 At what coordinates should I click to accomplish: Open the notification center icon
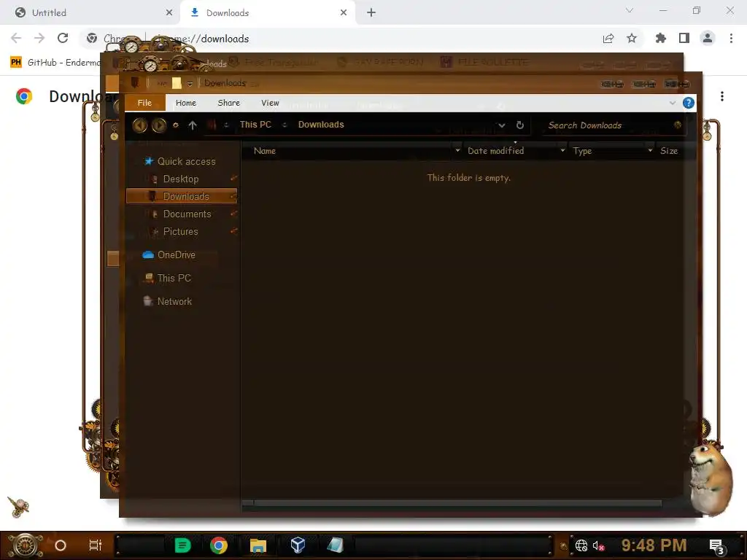pyautogui.click(x=716, y=545)
